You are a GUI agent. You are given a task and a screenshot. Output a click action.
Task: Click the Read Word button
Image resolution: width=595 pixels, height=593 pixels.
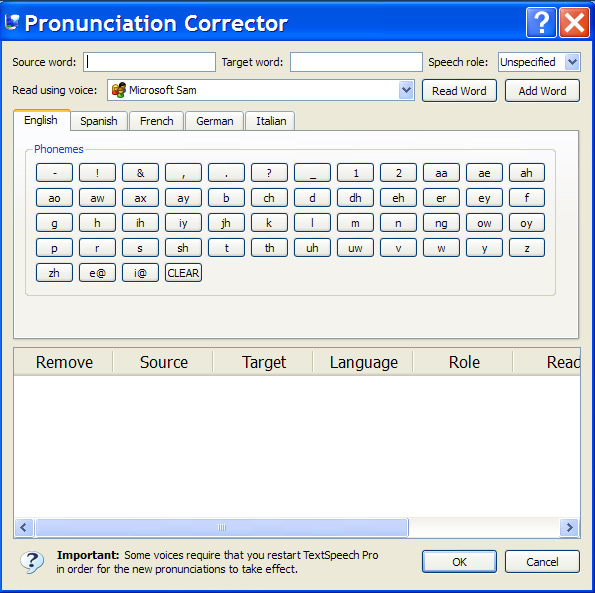click(459, 91)
